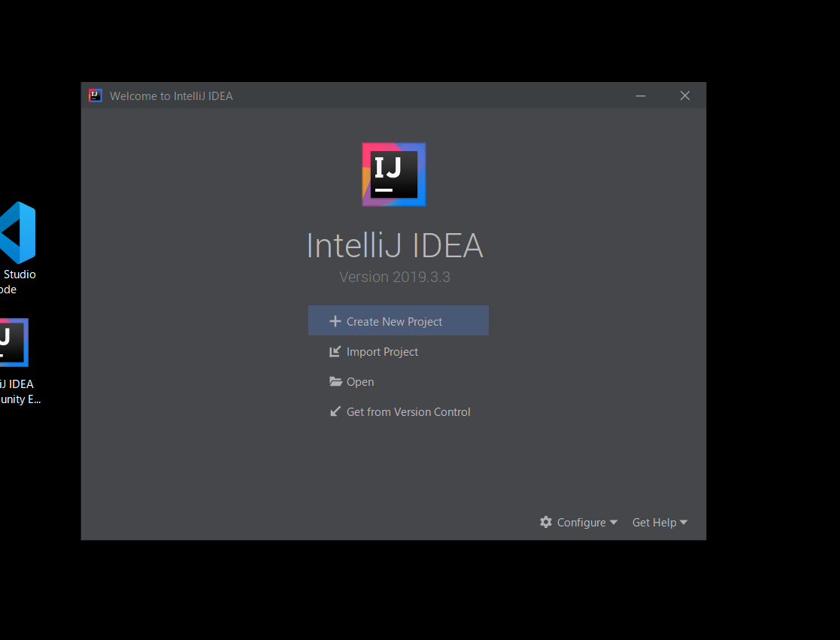Click the arrow icon beside Get from Version Control
This screenshot has height=640, width=840.
tap(335, 411)
